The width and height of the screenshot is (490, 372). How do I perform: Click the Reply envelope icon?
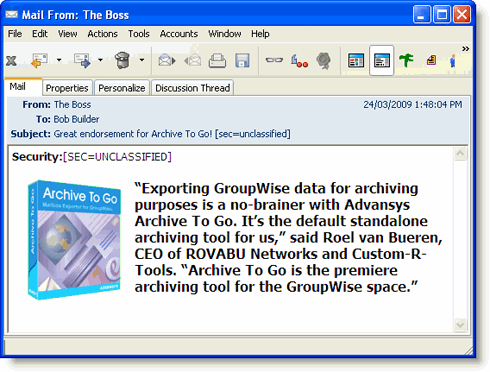39,61
